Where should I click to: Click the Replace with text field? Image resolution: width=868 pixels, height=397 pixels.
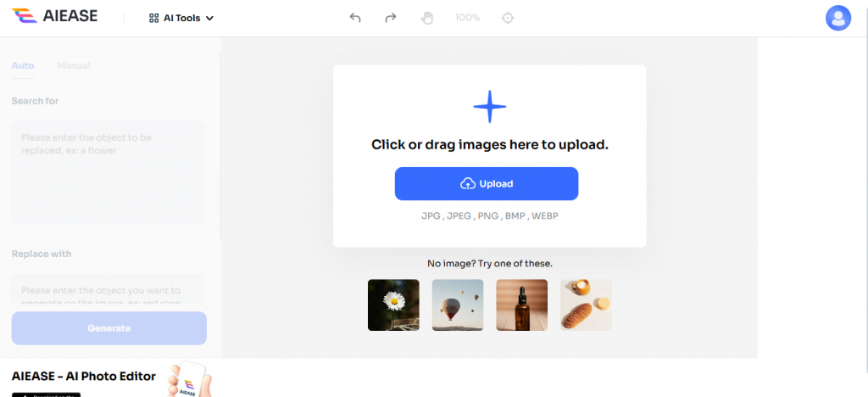pyautogui.click(x=108, y=290)
